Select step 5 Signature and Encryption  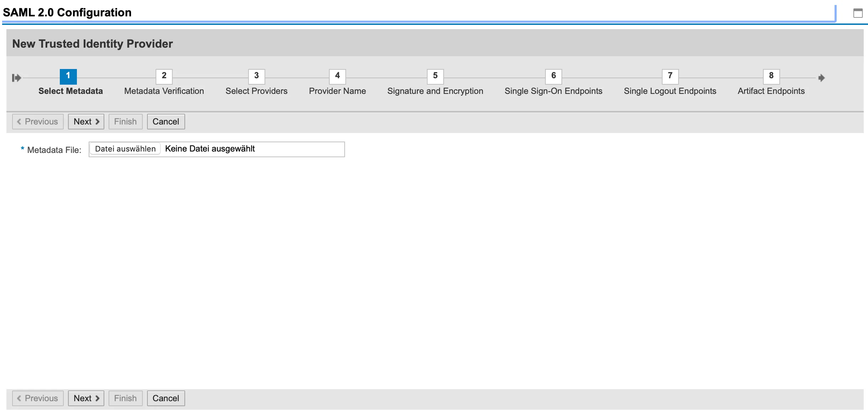435,76
